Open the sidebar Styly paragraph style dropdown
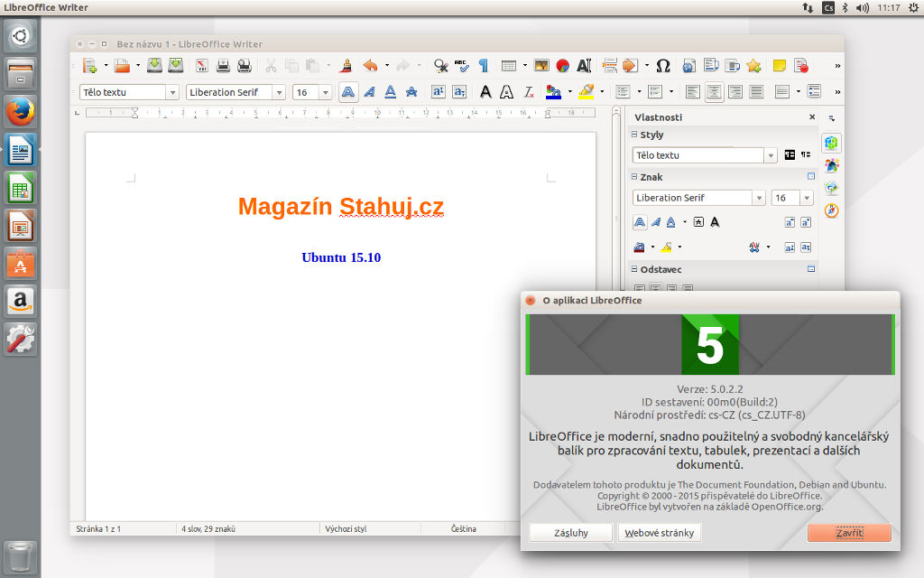Image resolution: width=924 pixels, height=578 pixels. 771,155
